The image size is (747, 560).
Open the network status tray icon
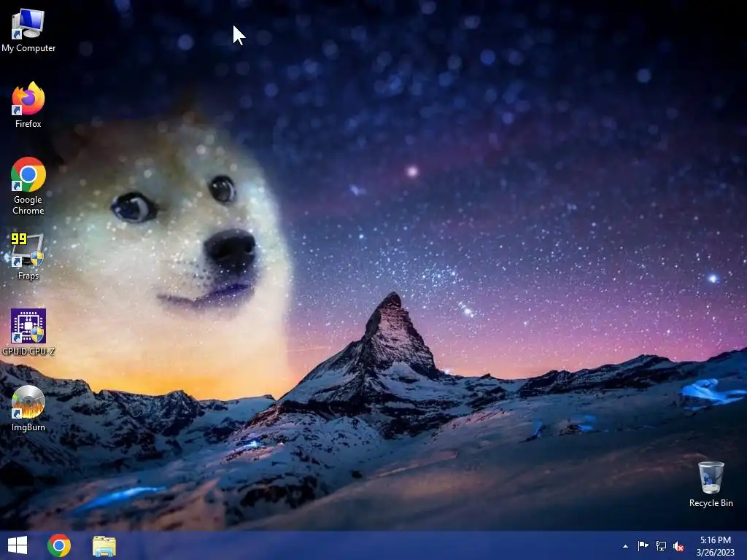(661, 545)
